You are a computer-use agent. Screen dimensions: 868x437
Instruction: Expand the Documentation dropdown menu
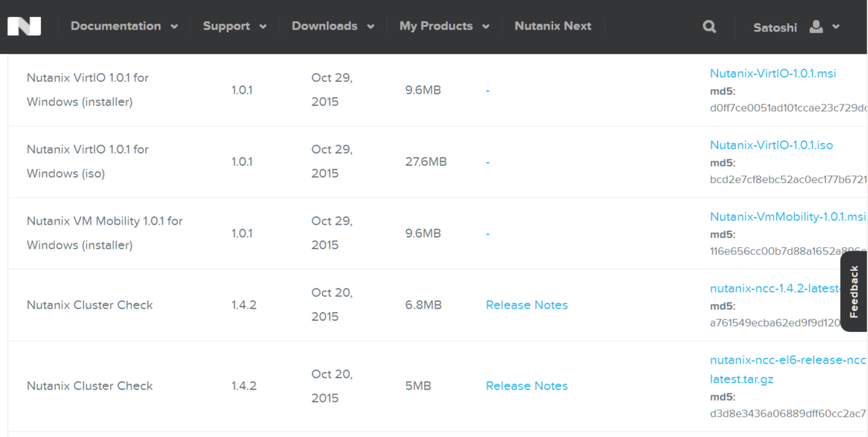(124, 26)
